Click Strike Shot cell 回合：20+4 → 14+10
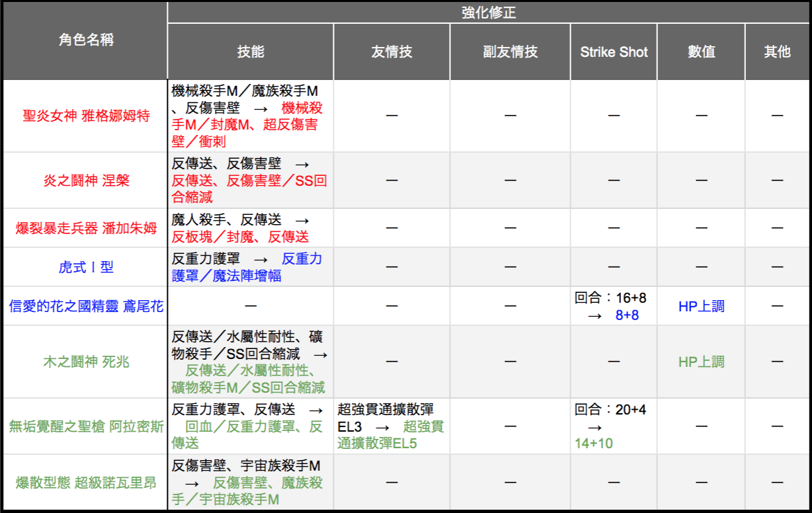The width and height of the screenshot is (812, 513). [x=614, y=426]
